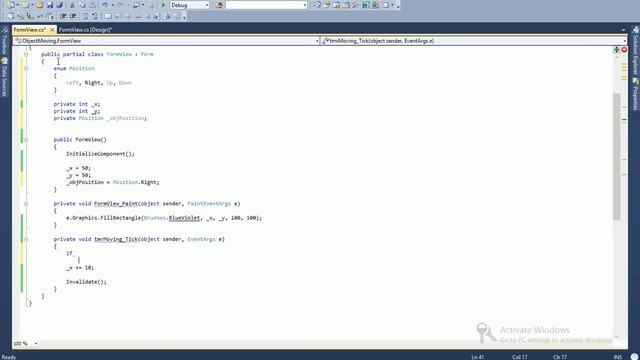Viewport: 640px width, 360px height.
Task: Click the red error indicator above the scrollbar
Action: click(x=624, y=50)
